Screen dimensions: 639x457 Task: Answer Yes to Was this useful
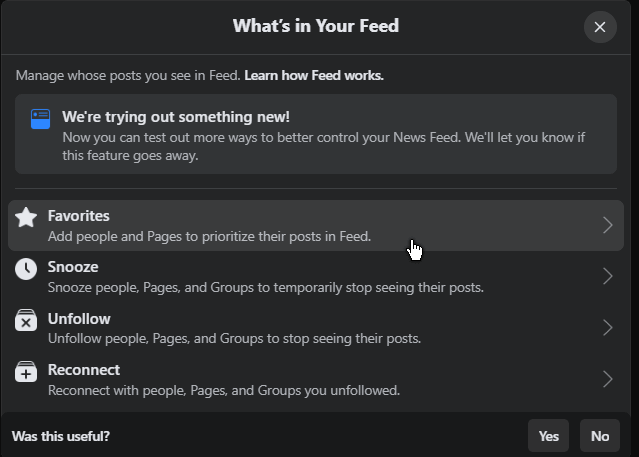[x=549, y=436]
